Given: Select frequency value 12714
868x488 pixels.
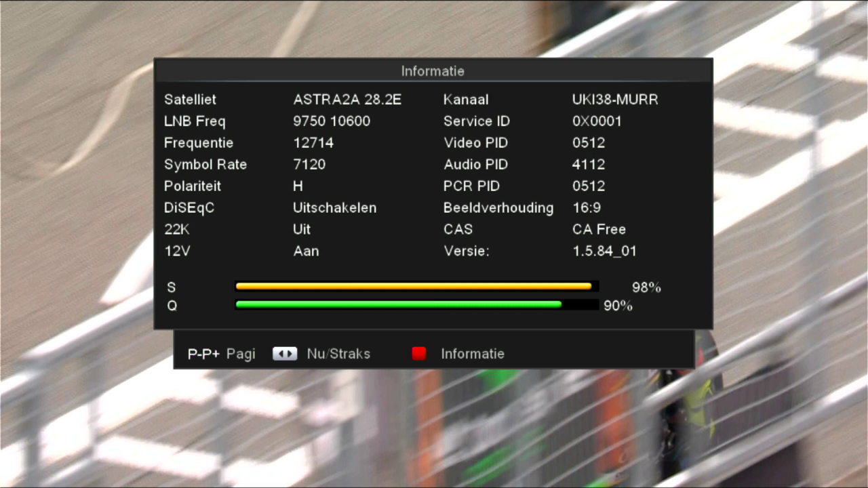Looking at the screenshot, I should 313,143.
